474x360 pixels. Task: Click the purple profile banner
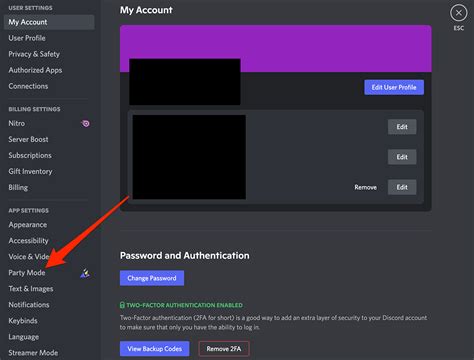click(276, 48)
